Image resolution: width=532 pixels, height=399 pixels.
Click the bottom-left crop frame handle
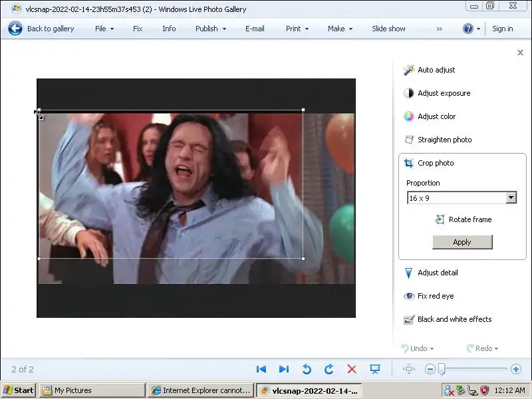pos(39,259)
